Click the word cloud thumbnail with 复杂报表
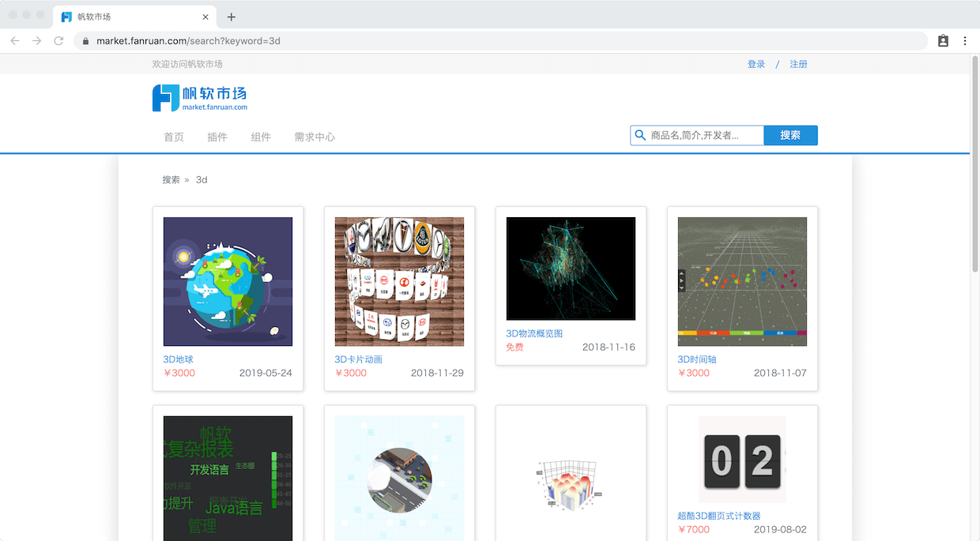Screen dimensions: 980x541 tap(228, 479)
